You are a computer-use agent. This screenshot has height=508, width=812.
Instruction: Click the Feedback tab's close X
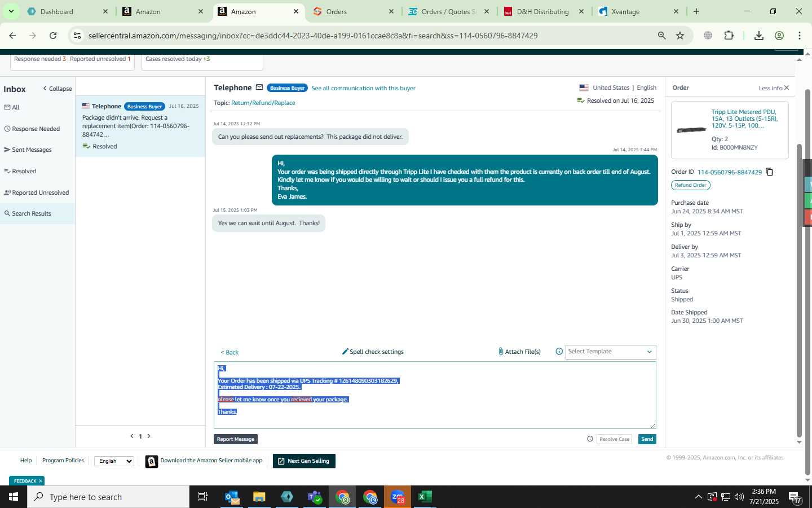tap(41, 481)
